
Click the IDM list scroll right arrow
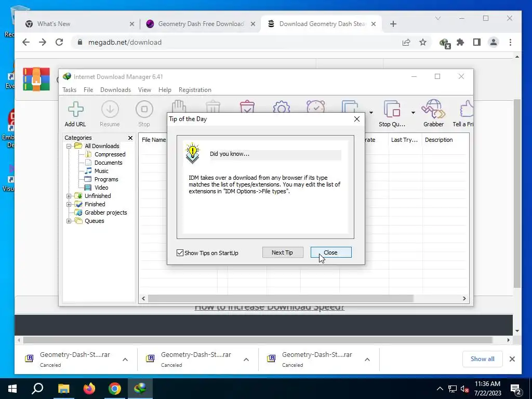(x=464, y=299)
